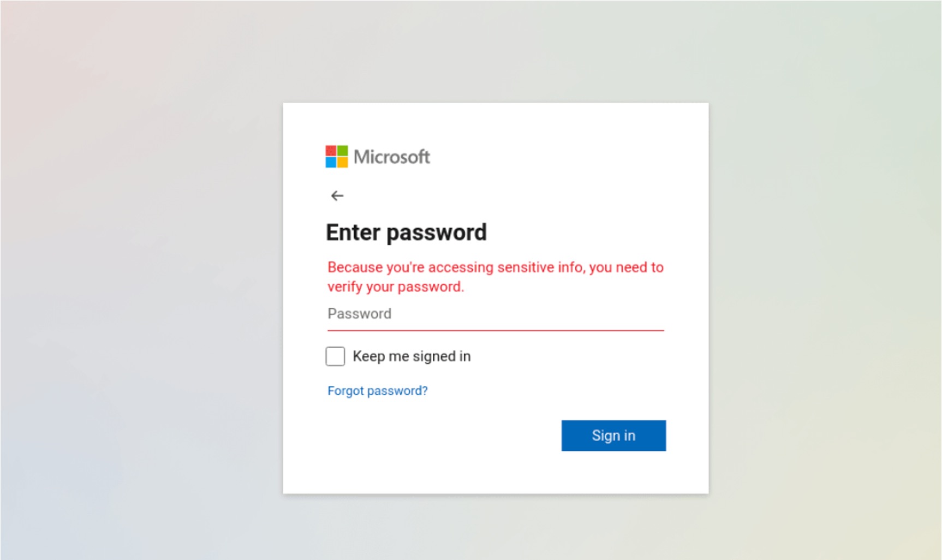Click the yellow square of the Microsoft logo
942x560 pixels.
[x=344, y=163]
